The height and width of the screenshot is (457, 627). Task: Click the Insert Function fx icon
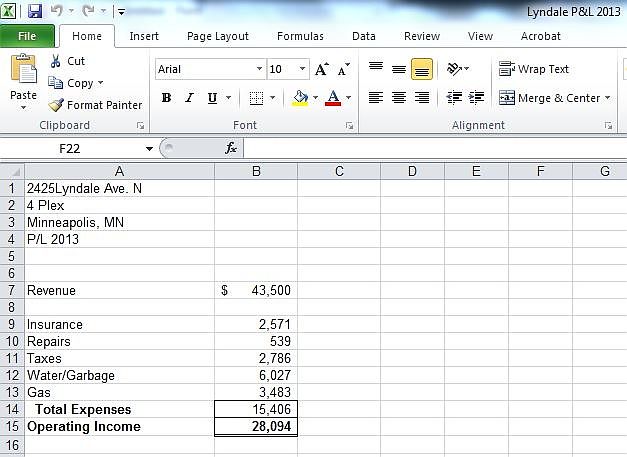231,148
